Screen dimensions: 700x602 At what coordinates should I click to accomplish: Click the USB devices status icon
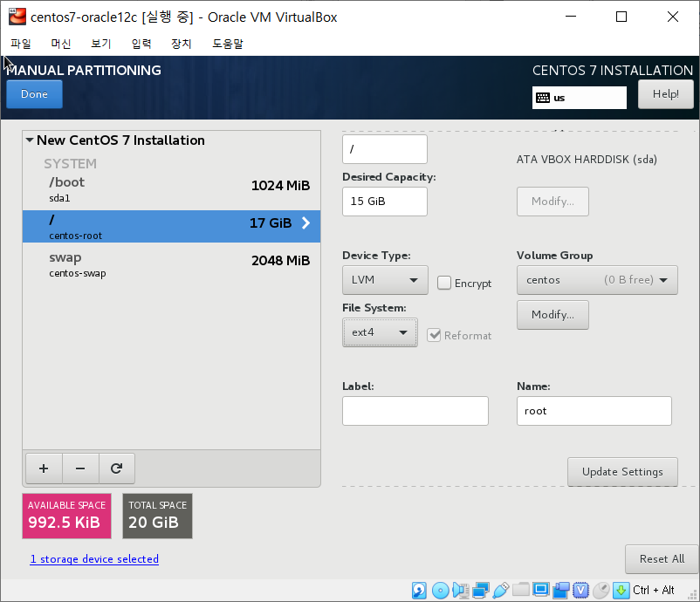click(500, 590)
